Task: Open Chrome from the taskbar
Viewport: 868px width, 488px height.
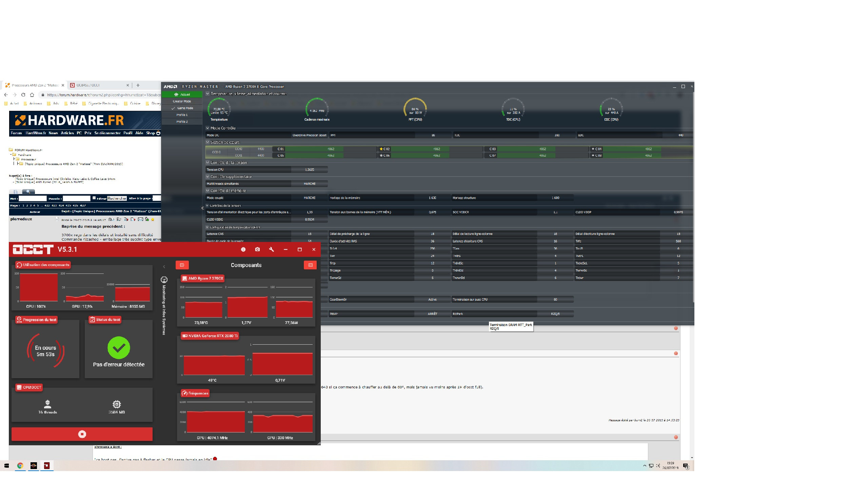Action: point(20,466)
